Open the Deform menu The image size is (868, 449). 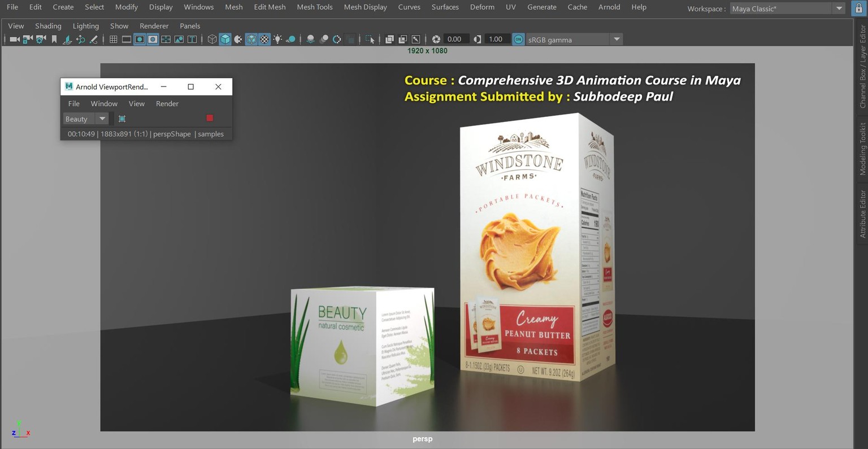tap(482, 7)
